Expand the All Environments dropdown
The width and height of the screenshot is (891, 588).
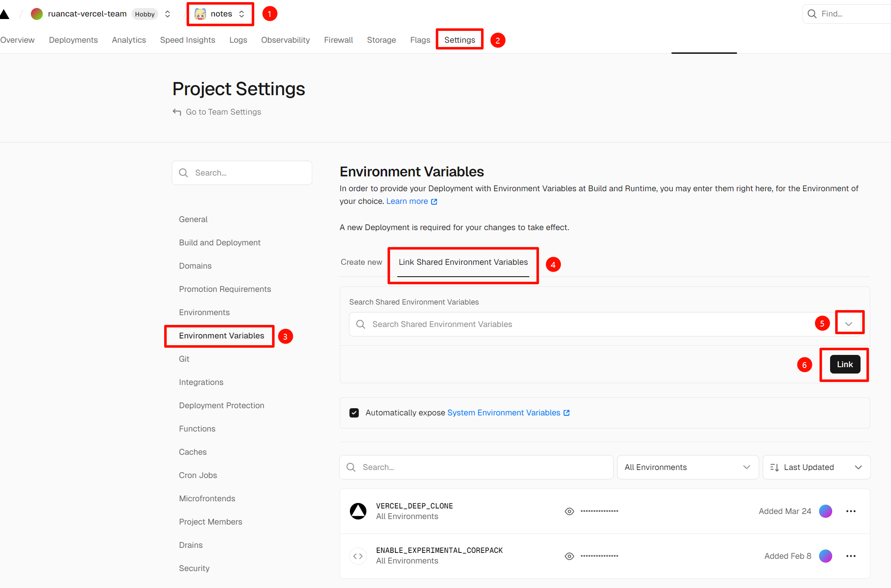coord(687,467)
